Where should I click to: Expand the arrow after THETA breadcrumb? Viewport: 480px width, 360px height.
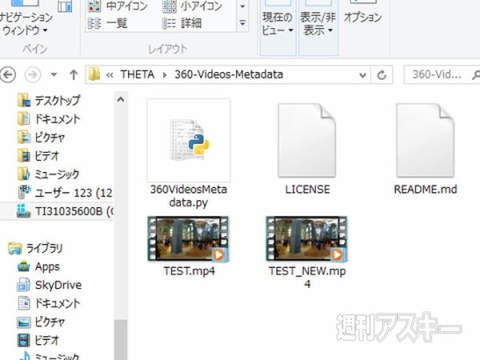[x=164, y=75]
